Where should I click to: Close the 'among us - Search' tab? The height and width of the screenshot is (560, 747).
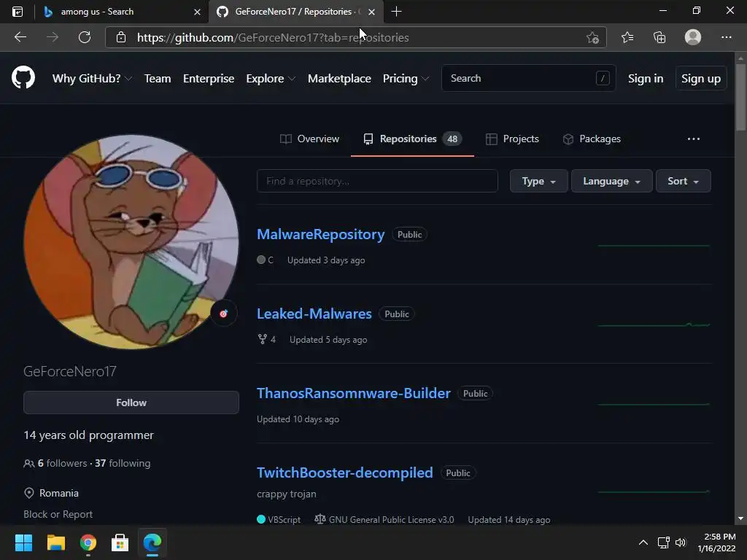[x=197, y=12]
